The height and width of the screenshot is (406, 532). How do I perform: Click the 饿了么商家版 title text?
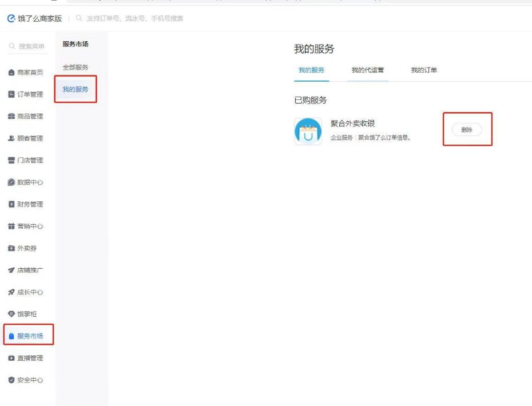tap(39, 18)
